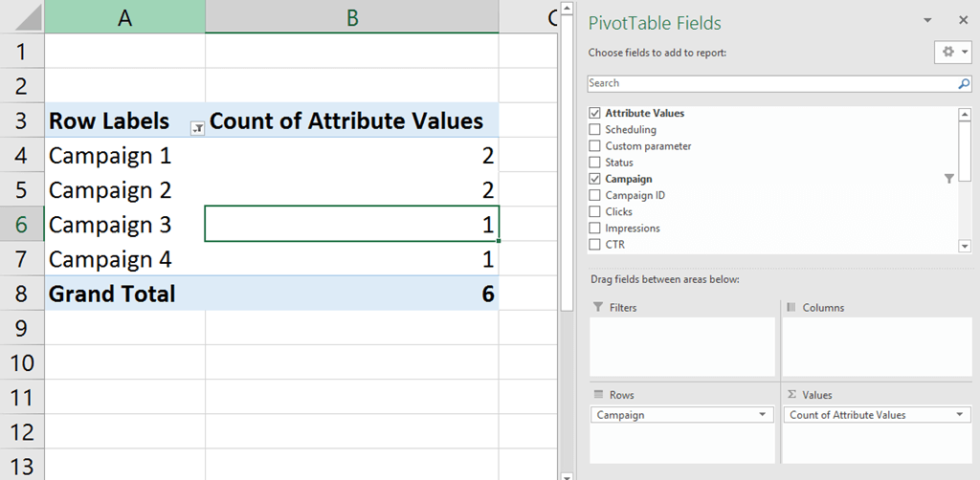This screenshot has width=980, height=480.
Task: Close the PivotTable Fields pane
Action: [963, 20]
